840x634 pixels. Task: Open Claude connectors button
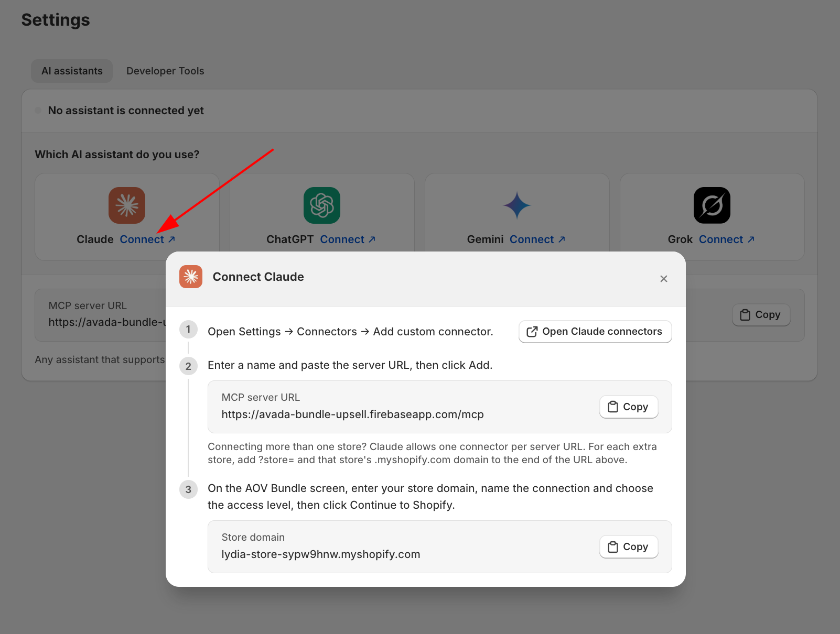click(x=595, y=332)
